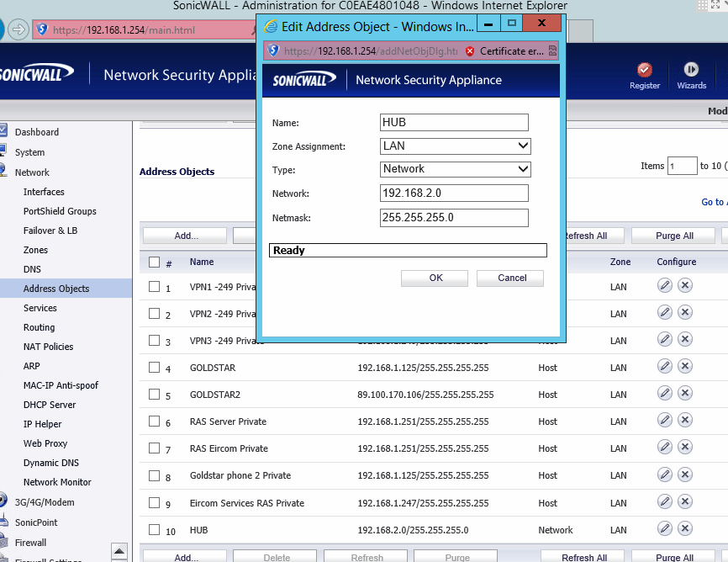Viewport: 728px width, 562px height.
Task: Check the box for Goldstar phone 2 Private row
Action: click(154, 475)
